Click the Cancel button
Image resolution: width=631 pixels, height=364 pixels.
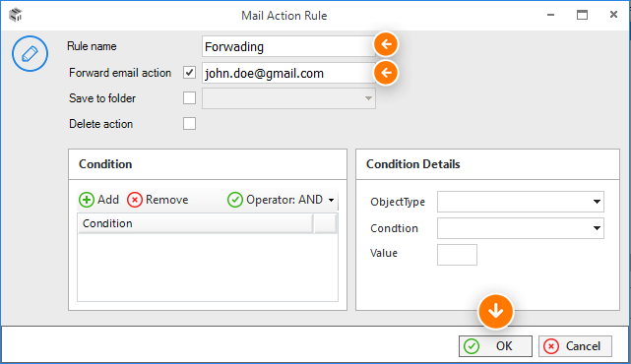575,346
